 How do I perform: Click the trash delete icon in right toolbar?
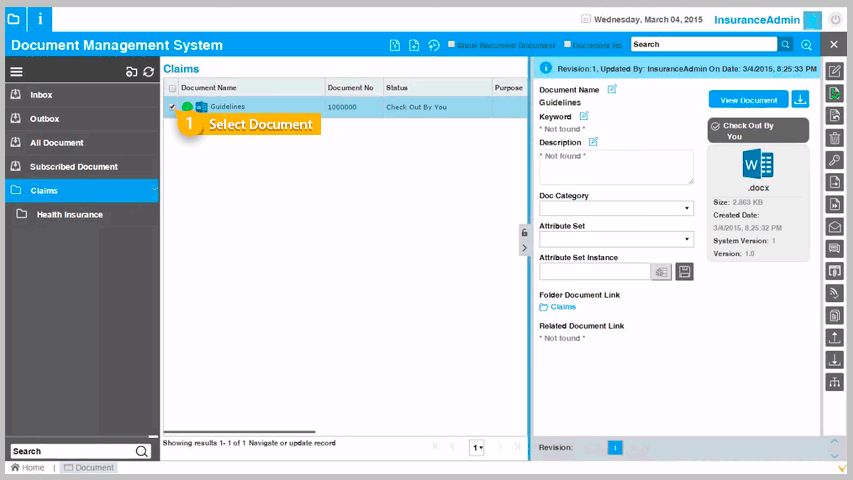coord(835,138)
